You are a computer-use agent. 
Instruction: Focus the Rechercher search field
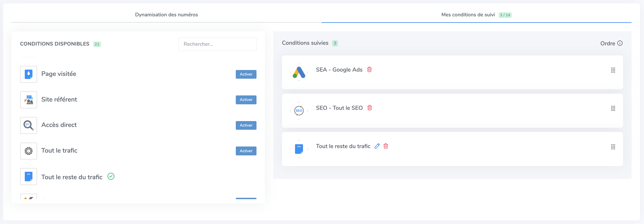[x=217, y=44]
